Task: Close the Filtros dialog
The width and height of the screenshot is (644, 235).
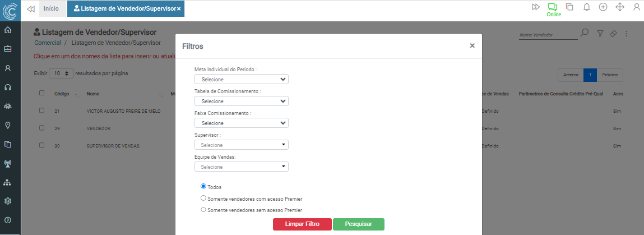Action: pos(472,46)
